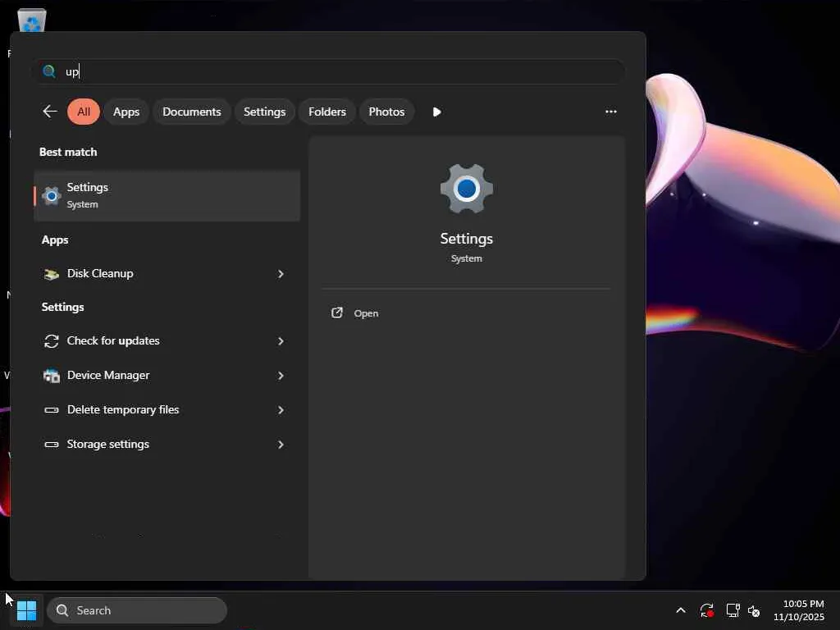Open the Settings best match result

pos(167,196)
